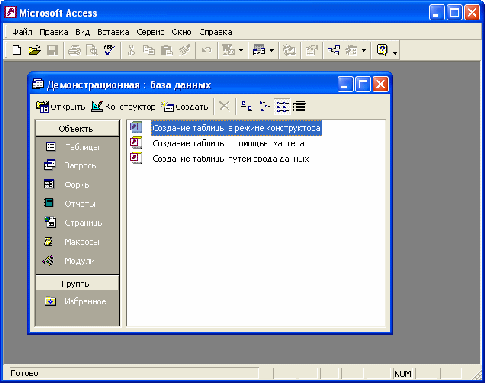The image size is (486, 385).
Task: Click the Paste clipboard icon
Action: click(167, 50)
